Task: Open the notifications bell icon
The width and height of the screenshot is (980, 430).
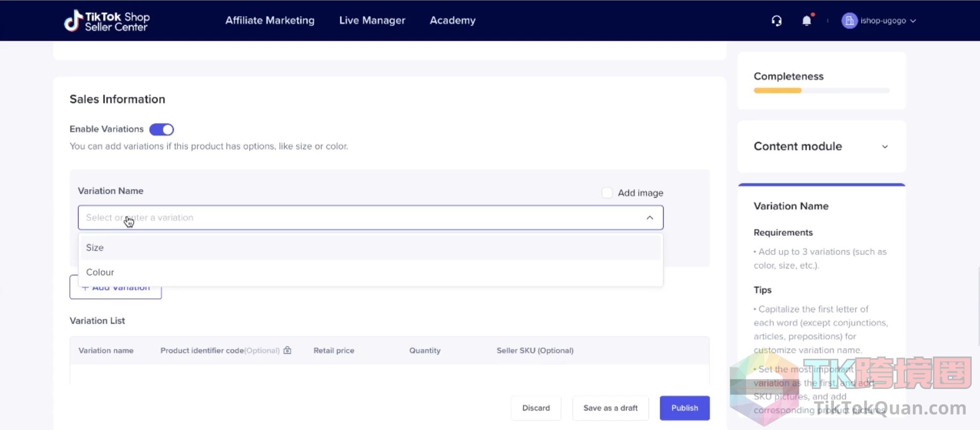Action: [x=807, y=21]
